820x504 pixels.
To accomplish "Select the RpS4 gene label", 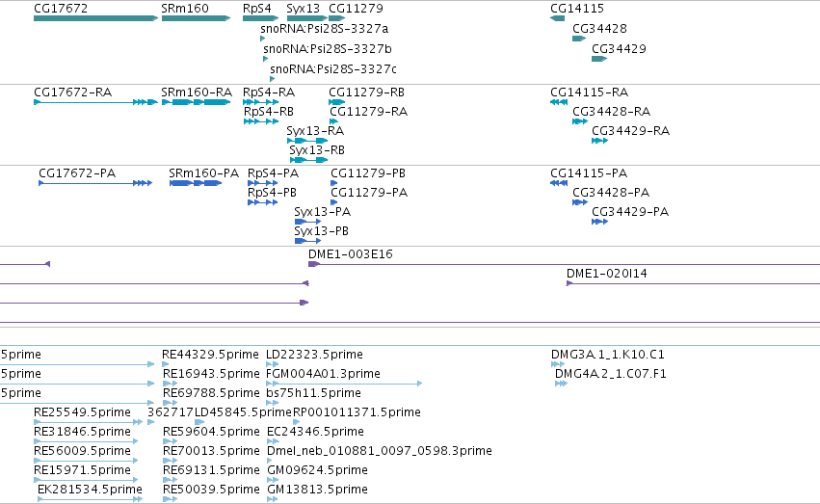I will tap(256, 9).
